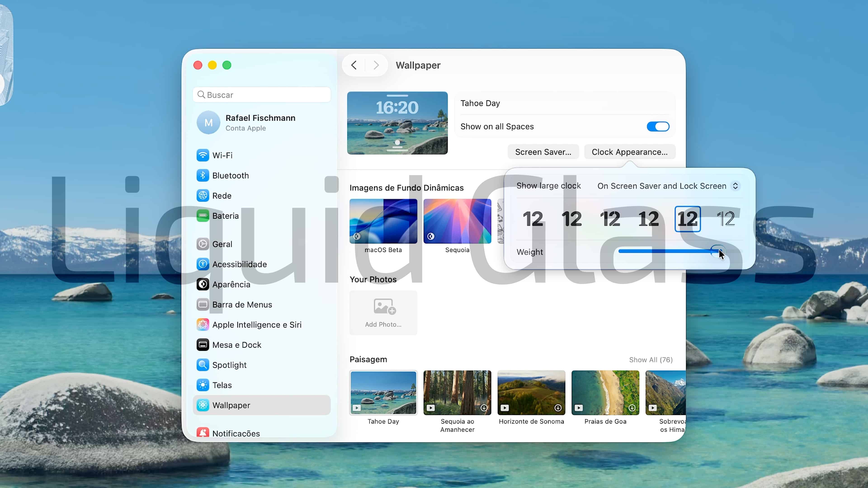Select the first clock font style
Screen dimensions: 868x488
(x=533, y=219)
